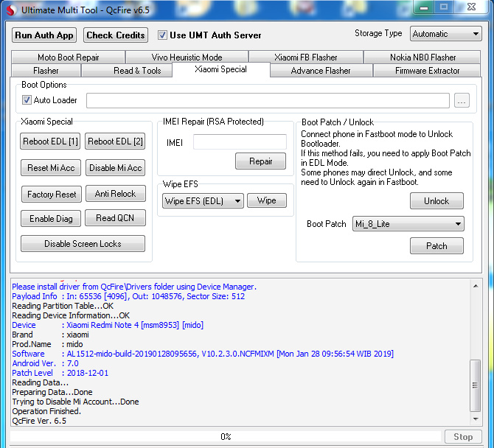Viewport: 494px width, 448px height.
Task: Click Disable Mi Acc button
Action: pyautogui.click(x=116, y=168)
